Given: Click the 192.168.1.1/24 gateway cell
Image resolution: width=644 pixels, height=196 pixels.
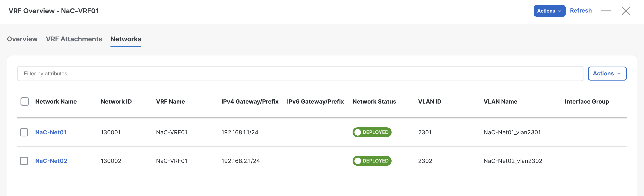Looking at the screenshot, I should (240, 133).
